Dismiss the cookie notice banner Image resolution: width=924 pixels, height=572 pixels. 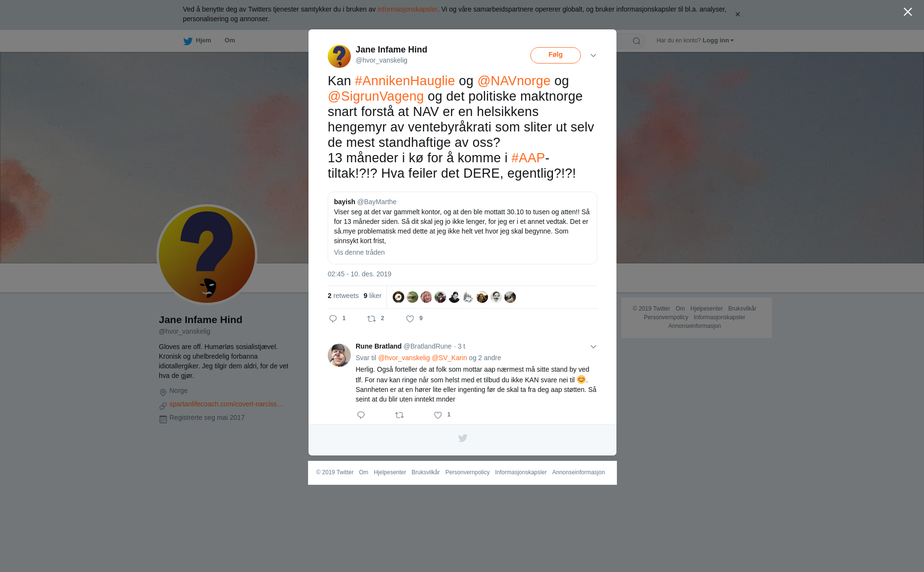tap(737, 14)
